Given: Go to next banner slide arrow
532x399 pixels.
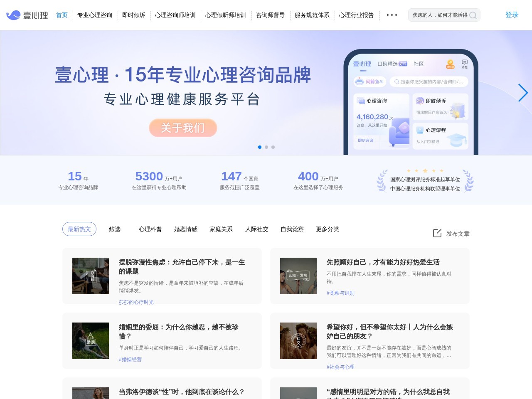Looking at the screenshot, I should [523, 93].
